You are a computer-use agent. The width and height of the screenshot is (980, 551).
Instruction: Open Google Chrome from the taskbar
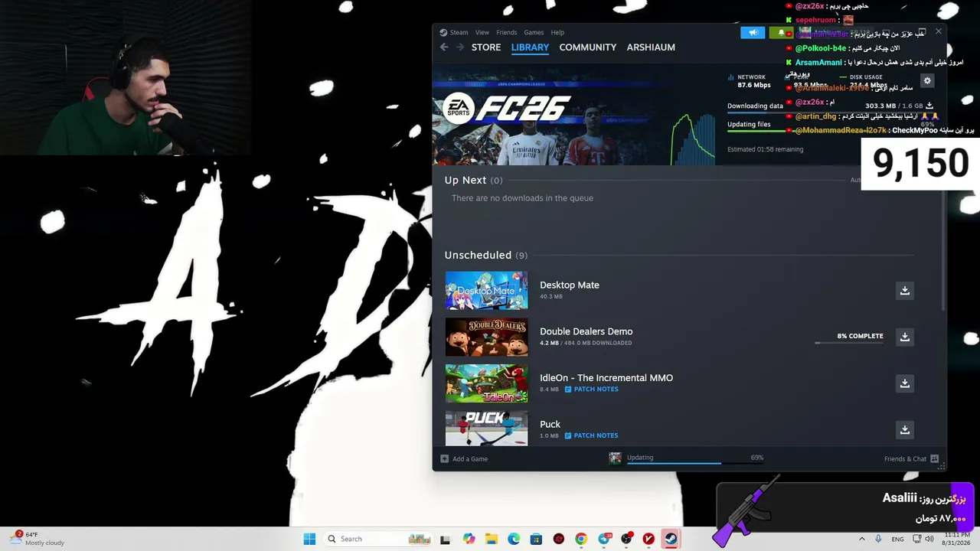click(x=581, y=539)
